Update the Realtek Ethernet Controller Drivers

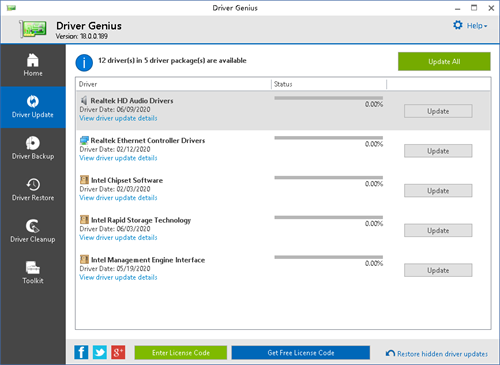coord(438,151)
